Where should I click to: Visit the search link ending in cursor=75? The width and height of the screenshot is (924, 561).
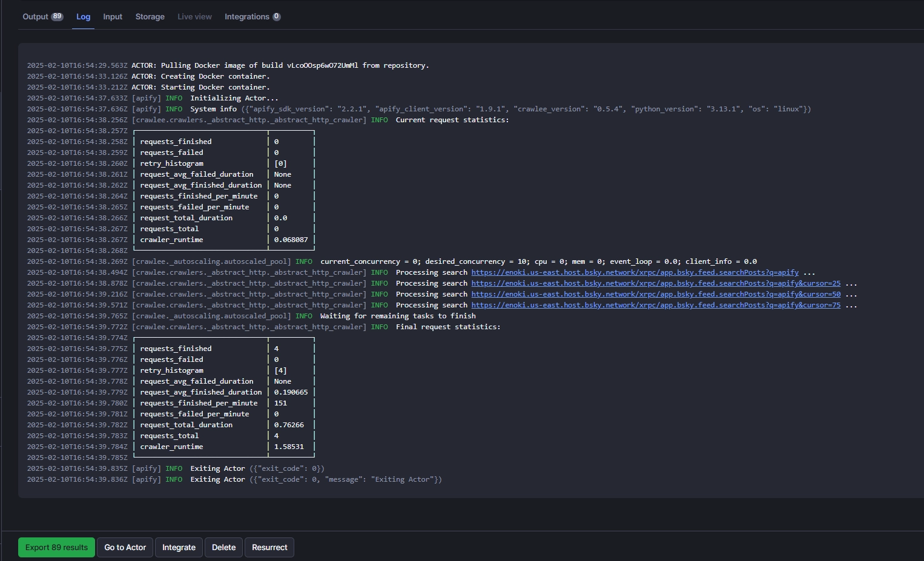[x=656, y=305]
